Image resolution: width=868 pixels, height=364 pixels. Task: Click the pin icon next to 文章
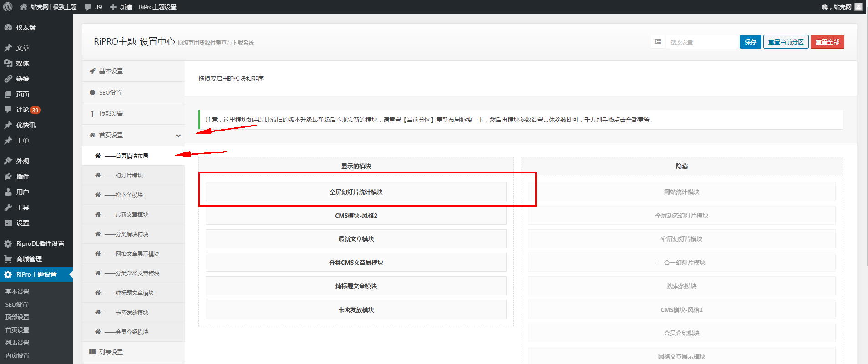(8, 48)
